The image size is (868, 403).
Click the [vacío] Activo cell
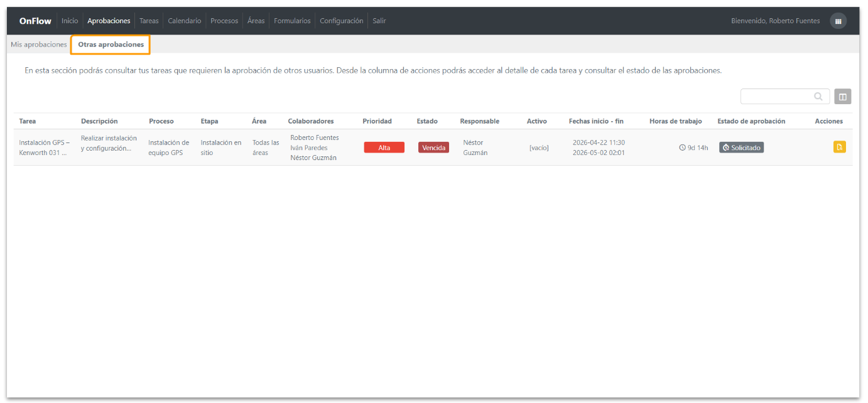point(539,148)
